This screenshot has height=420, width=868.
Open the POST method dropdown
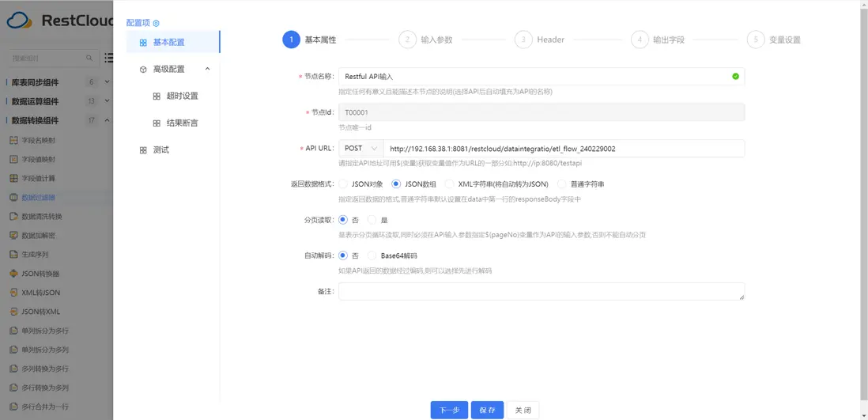coord(361,149)
